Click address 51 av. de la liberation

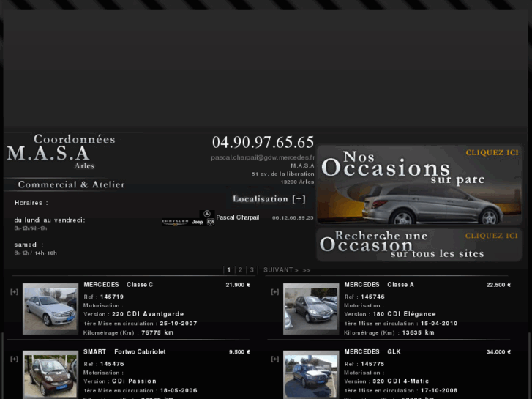[282, 174]
